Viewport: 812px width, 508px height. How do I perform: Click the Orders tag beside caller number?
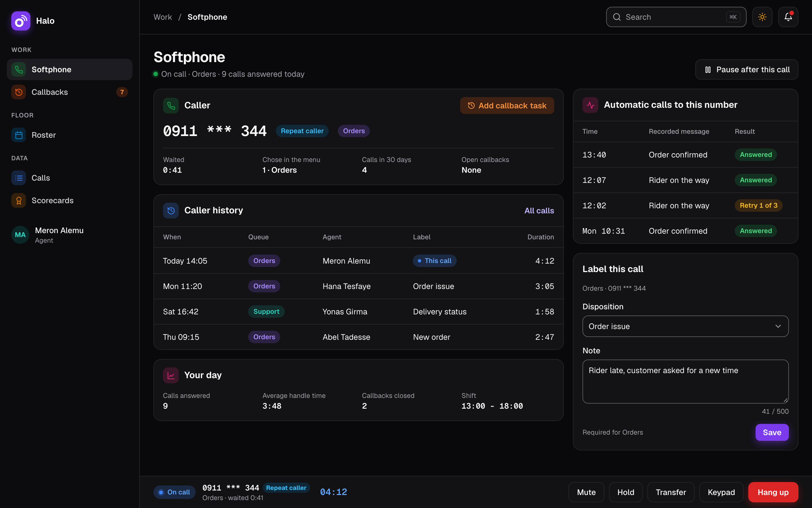tap(354, 131)
